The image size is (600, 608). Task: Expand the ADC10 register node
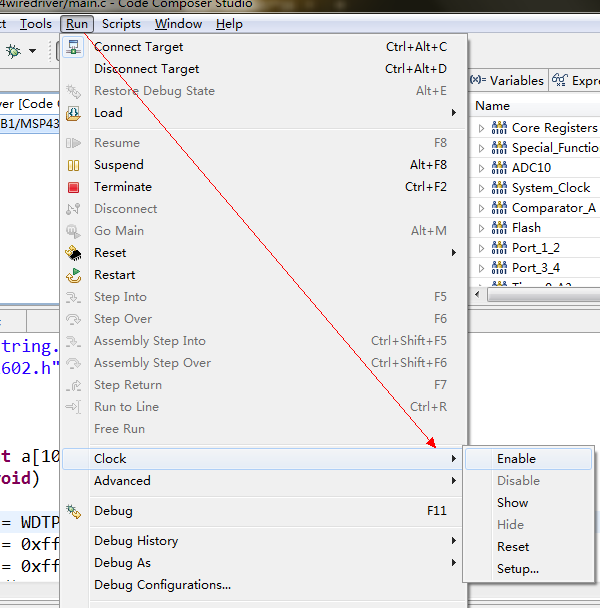pos(481,168)
